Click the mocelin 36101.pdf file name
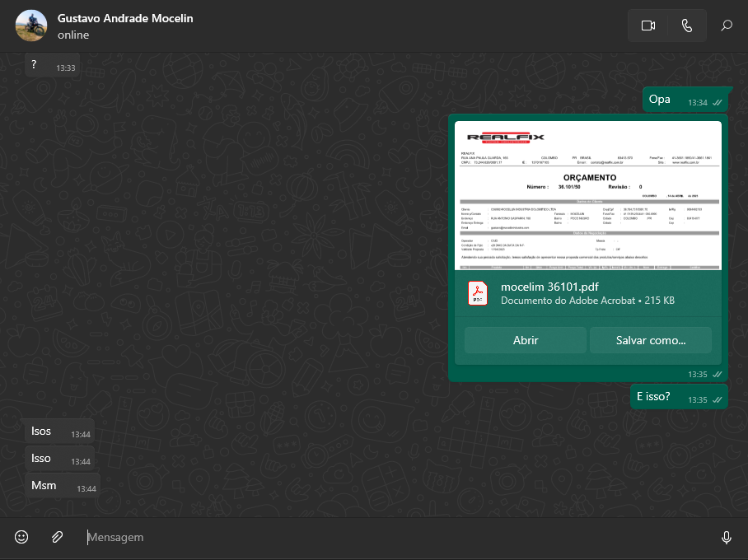This screenshot has width=748, height=560. pyautogui.click(x=549, y=287)
